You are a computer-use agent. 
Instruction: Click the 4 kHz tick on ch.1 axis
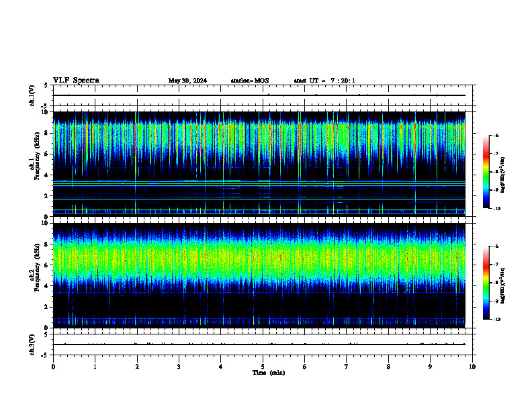click(47, 175)
